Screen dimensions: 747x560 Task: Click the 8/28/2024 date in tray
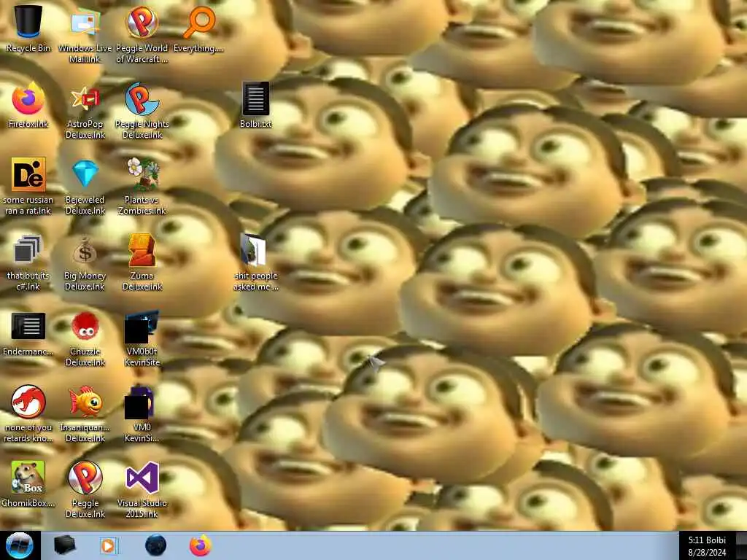click(x=707, y=553)
